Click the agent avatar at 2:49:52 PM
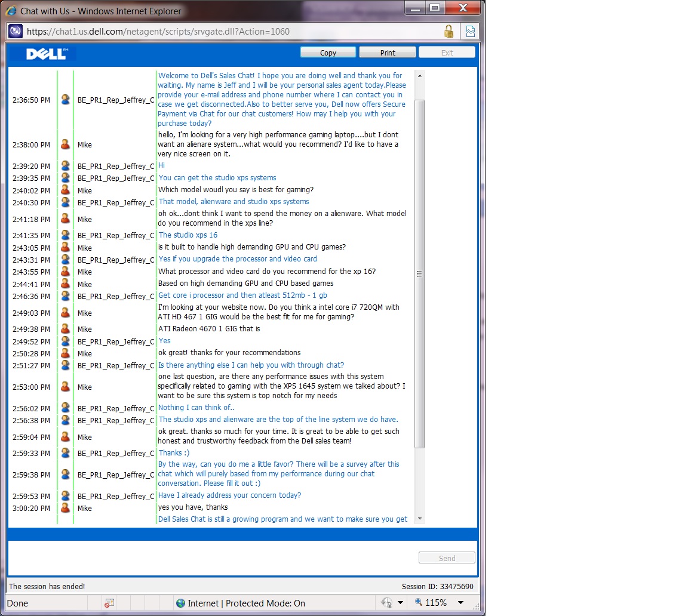 pyautogui.click(x=65, y=341)
